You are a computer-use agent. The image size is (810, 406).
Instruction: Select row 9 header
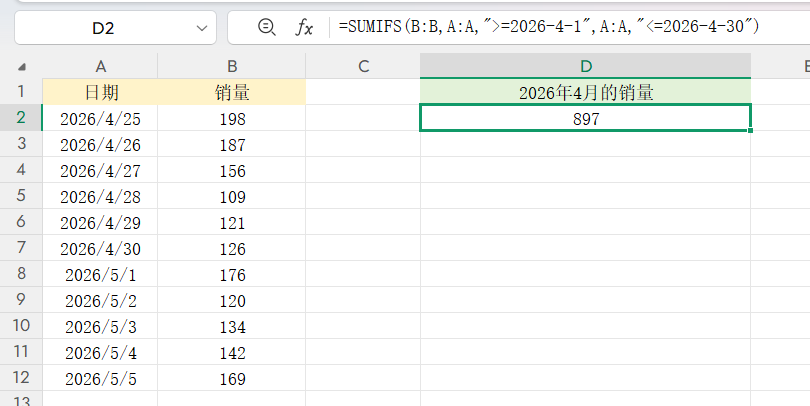21,300
